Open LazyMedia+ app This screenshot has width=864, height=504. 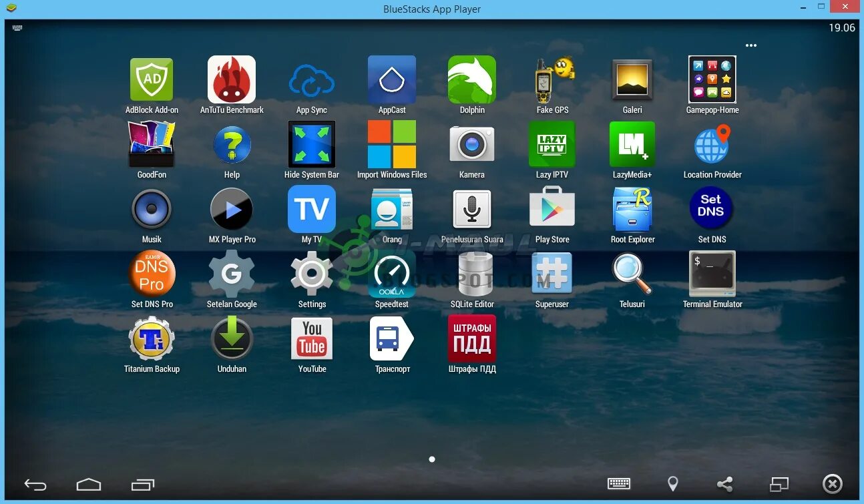[632, 144]
